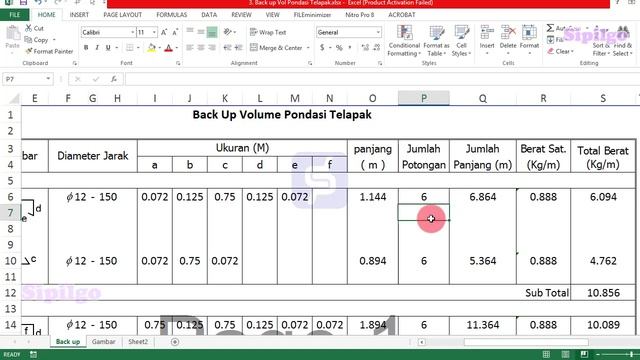
Task: Click the Insert Function fx icon
Action: 114,79
